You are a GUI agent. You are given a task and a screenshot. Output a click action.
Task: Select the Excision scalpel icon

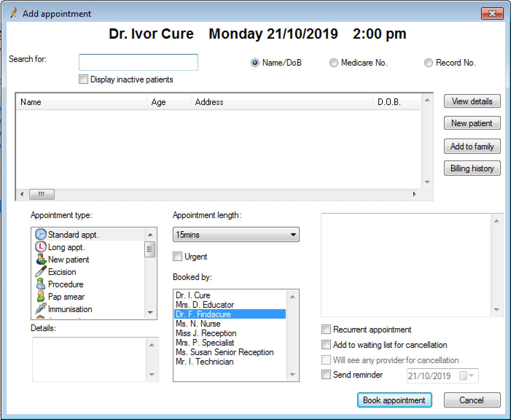click(40, 272)
